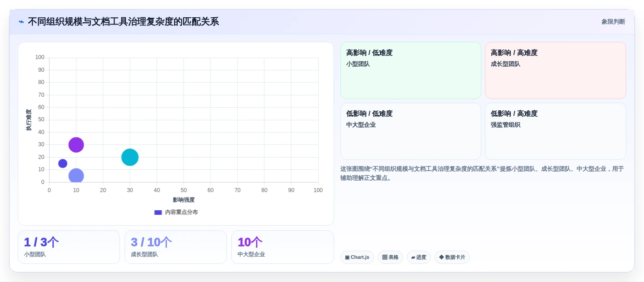644x282 pixels.
Task: Click the 影响强度 x-axis title
Action: (x=184, y=200)
